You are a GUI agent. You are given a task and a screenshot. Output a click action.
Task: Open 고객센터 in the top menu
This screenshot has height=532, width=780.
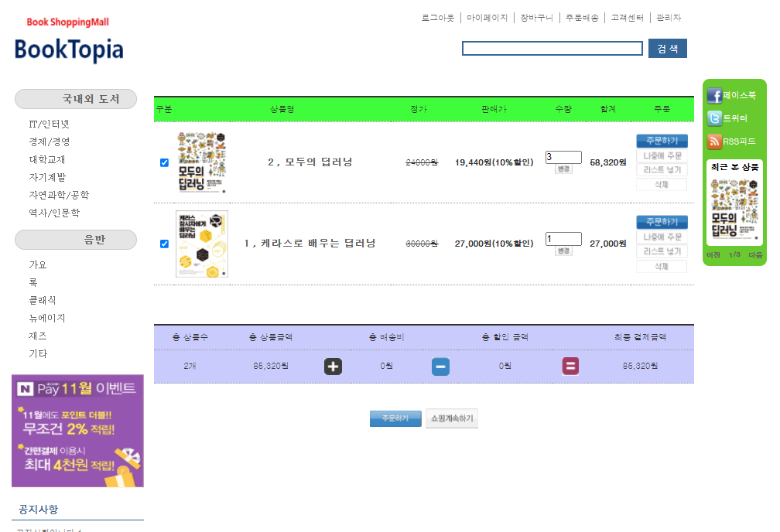coord(627,18)
